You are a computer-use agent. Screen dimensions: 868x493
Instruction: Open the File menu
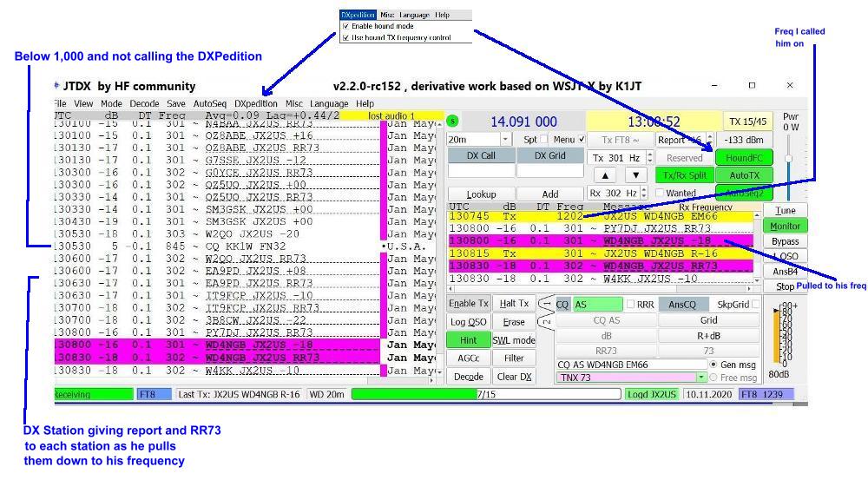click(x=60, y=103)
